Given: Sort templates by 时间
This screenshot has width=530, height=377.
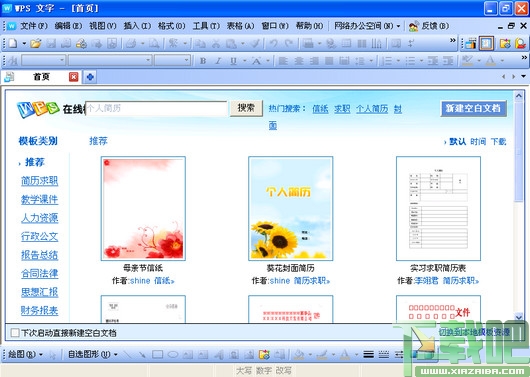Looking at the screenshot, I should [478, 142].
